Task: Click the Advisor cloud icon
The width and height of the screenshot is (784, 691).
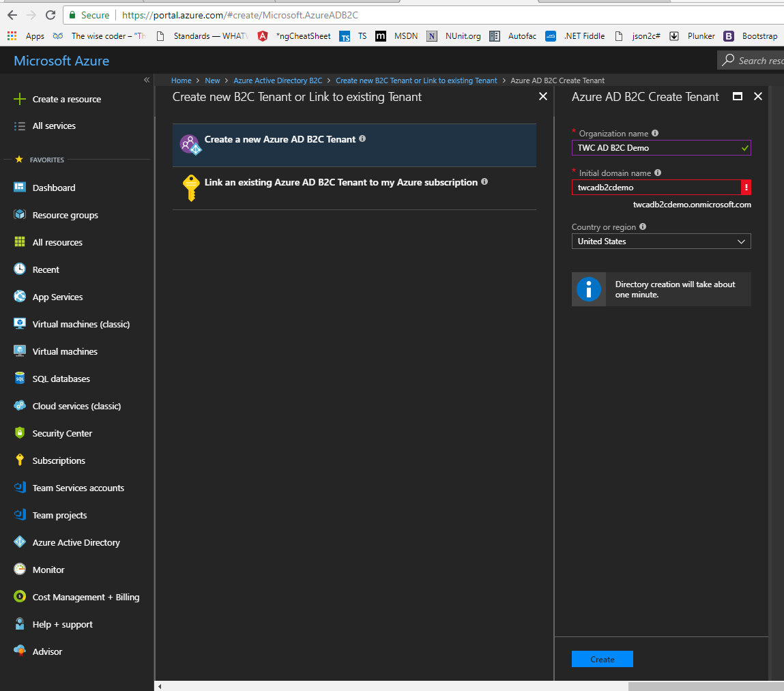Action: tap(20, 651)
